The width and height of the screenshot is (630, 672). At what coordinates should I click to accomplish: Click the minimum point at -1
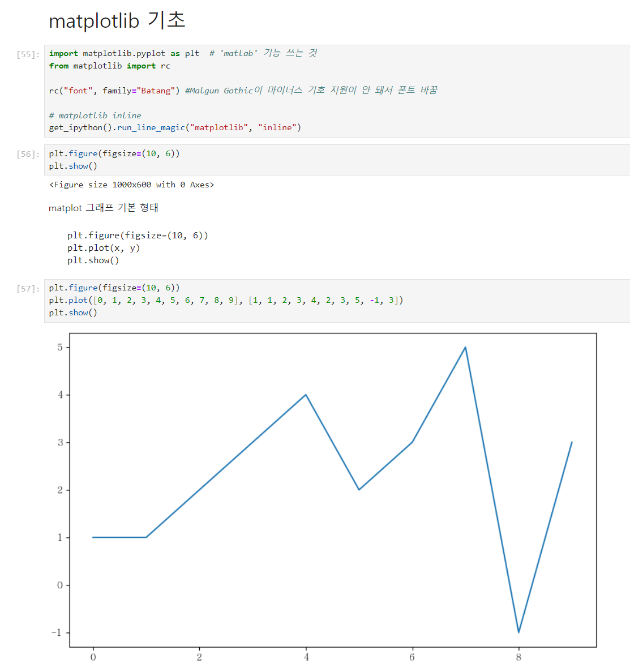click(x=518, y=632)
